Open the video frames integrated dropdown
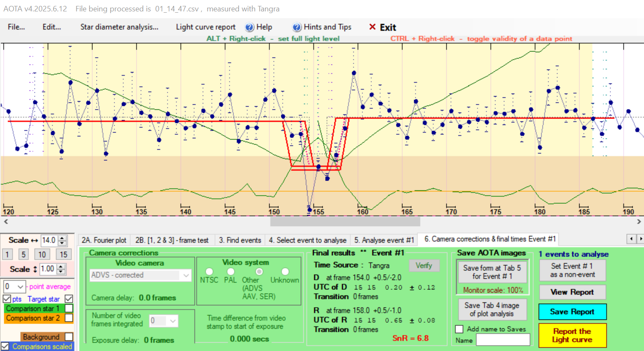644x351 pixels. tap(172, 321)
